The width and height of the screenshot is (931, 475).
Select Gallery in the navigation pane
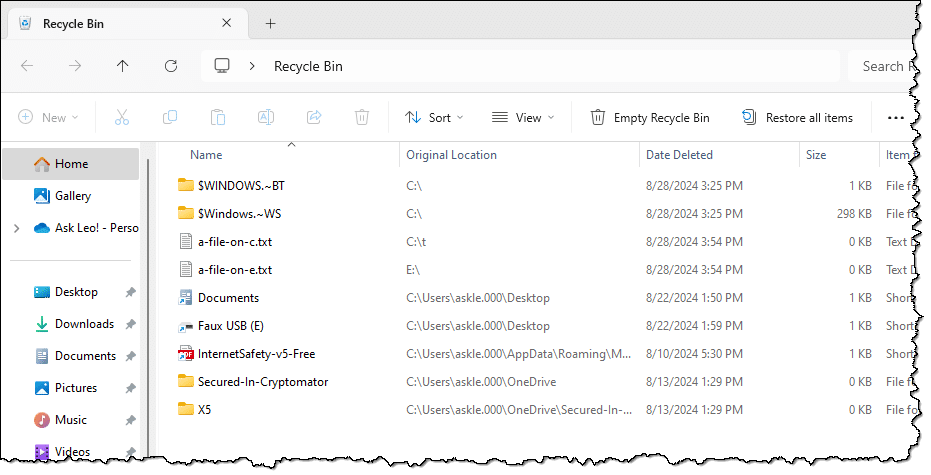[x=72, y=196]
